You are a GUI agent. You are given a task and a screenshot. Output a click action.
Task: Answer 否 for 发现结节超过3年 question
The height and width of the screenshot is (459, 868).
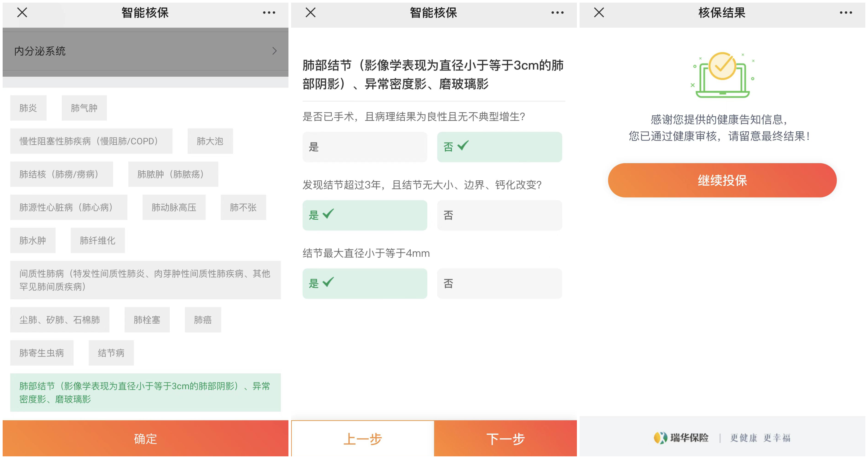pyautogui.click(x=500, y=215)
